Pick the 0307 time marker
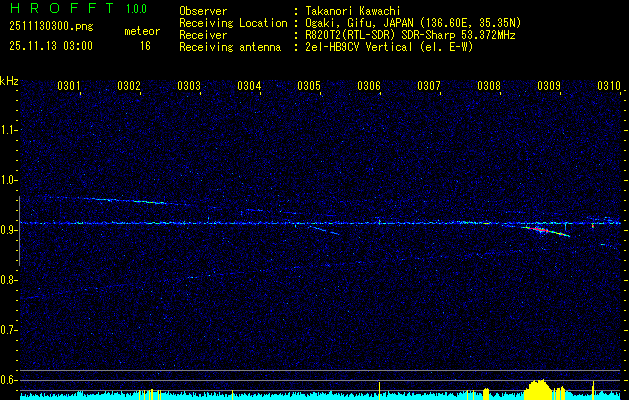The width and height of the screenshot is (629, 400). [429, 86]
